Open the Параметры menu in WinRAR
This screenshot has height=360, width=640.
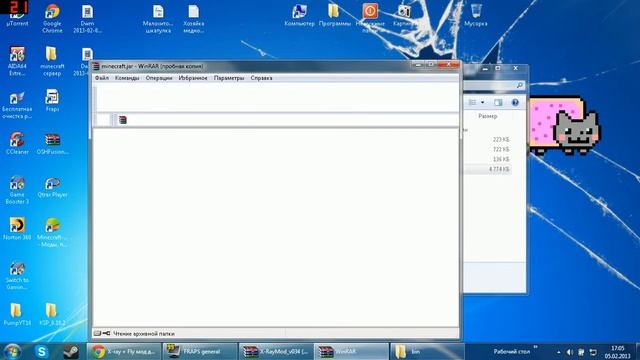[229, 78]
